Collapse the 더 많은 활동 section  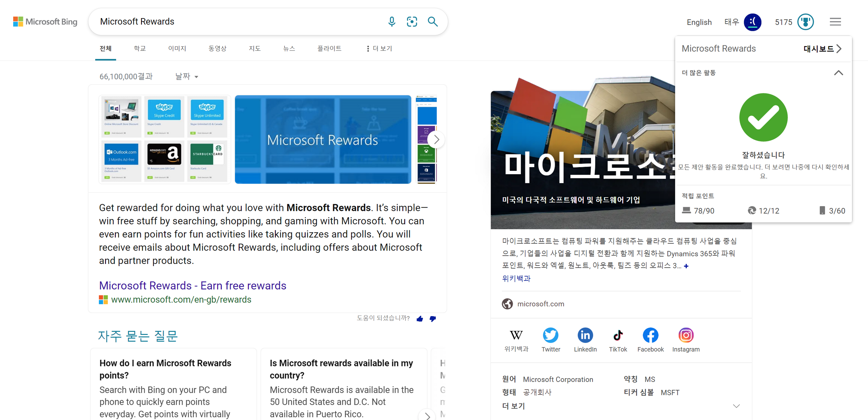point(838,73)
